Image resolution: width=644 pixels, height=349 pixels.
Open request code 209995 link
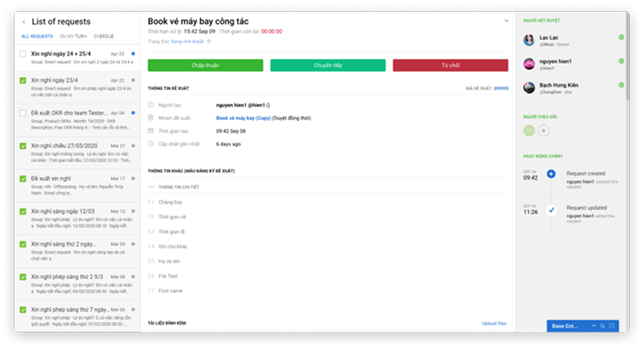[501, 88]
